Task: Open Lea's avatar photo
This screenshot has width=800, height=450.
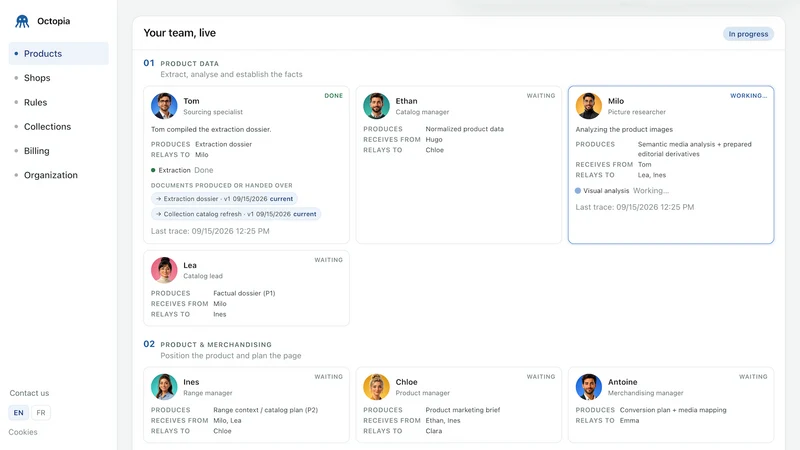Action: 164,270
